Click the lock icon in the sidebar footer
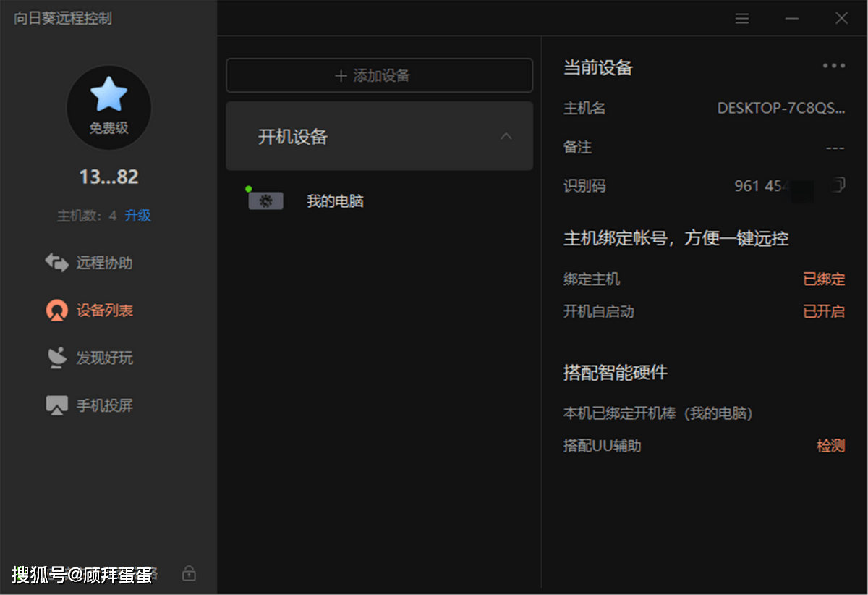Image resolution: width=868 pixels, height=595 pixels. coord(189,574)
